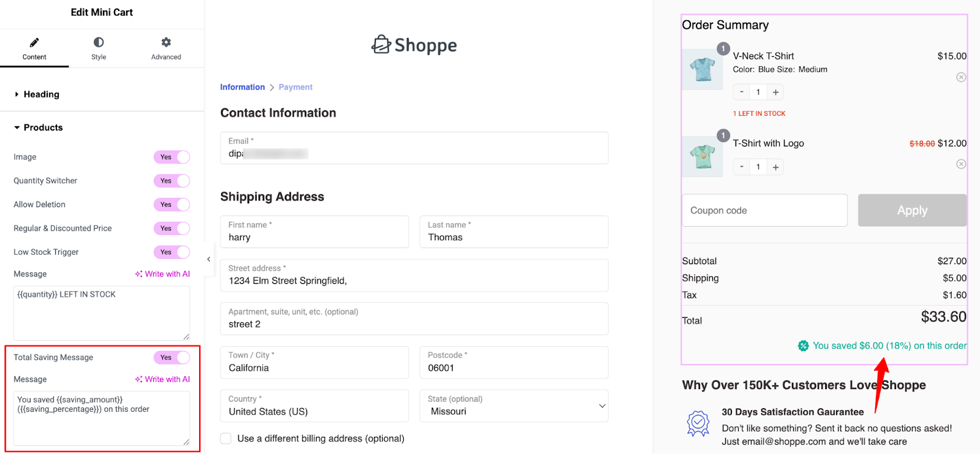The height and width of the screenshot is (454, 980).
Task: Click the Town / City field
Action: [x=314, y=362]
